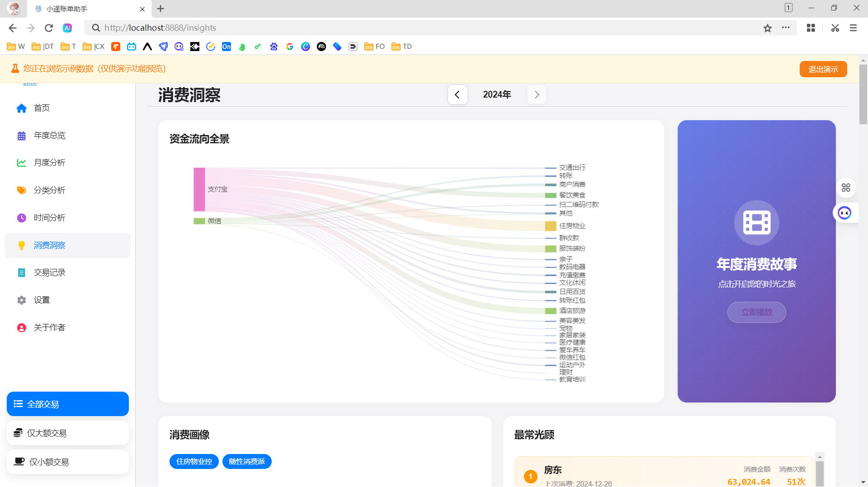
Task: Switch filter to 仅大额交易
Action: tap(68, 433)
